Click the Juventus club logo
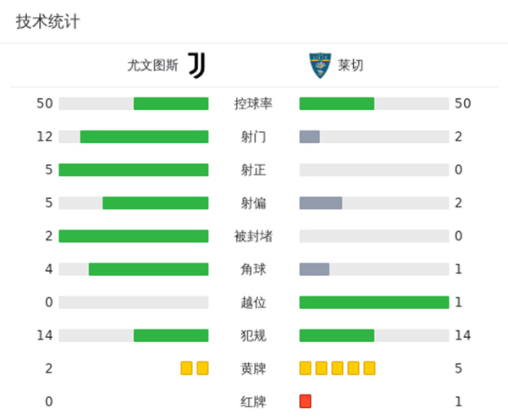The image size is (508, 420). point(196,65)
